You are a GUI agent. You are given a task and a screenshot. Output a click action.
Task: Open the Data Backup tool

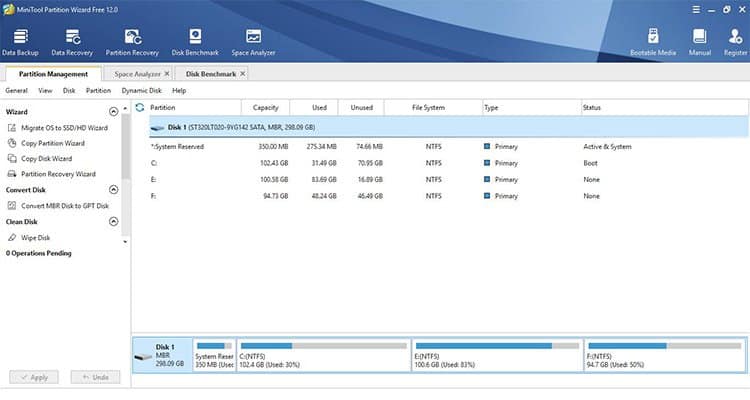point(20,42)
